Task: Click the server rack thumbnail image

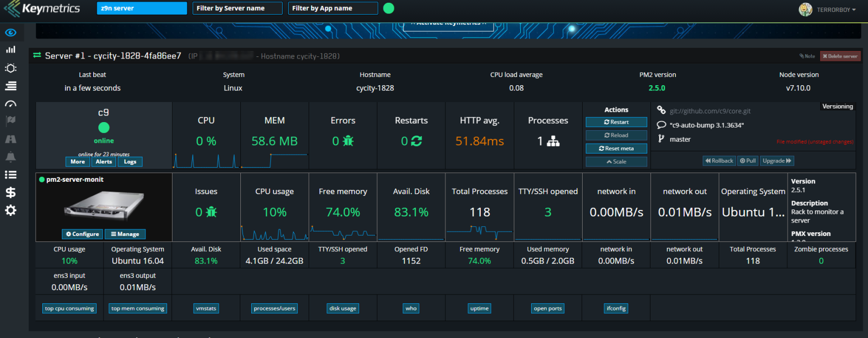Action: click(x=104, y=207)
